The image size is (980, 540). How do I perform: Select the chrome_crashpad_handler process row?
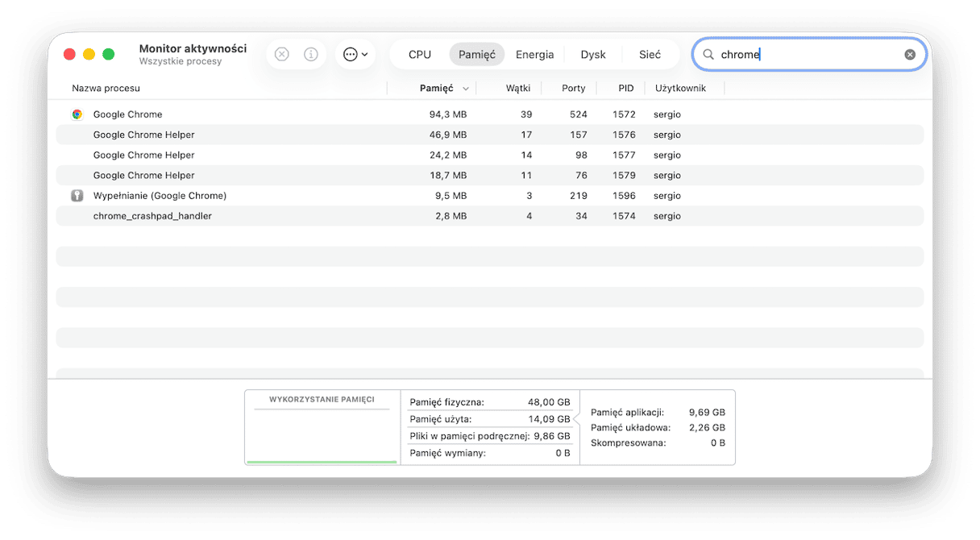(490, 216)
